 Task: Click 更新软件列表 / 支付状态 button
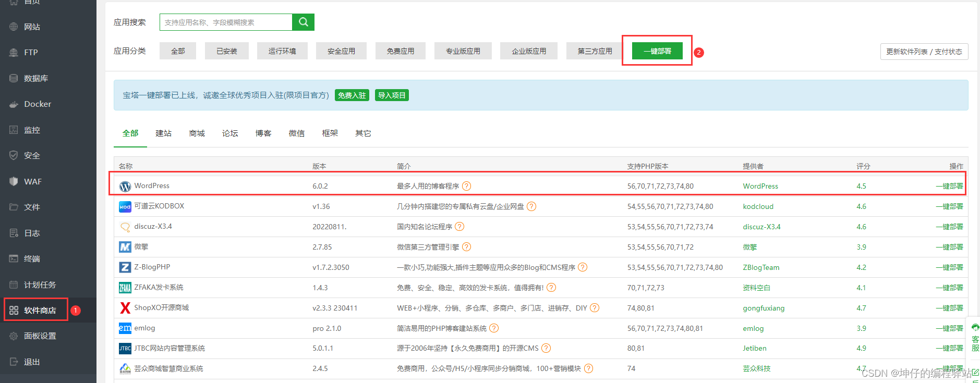click(x=924, y=52)
